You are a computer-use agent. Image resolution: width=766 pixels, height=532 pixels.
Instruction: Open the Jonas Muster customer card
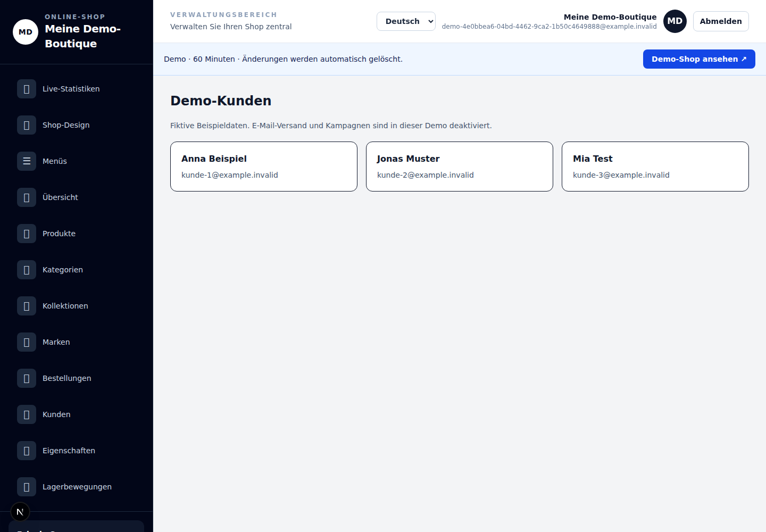(x=460, y=167)
